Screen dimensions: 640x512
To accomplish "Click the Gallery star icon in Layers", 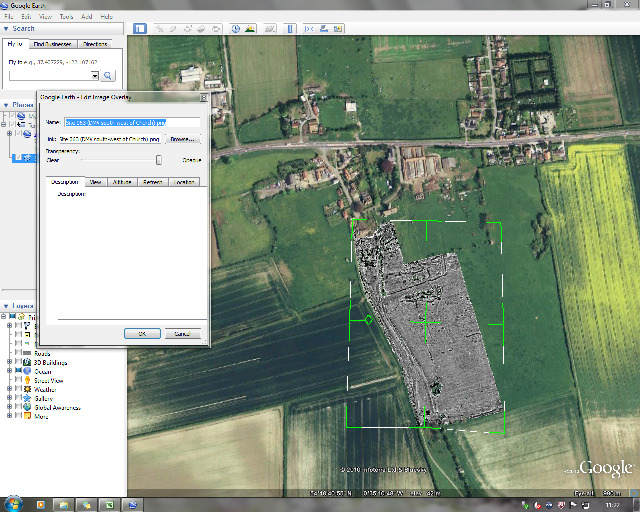I will tap(27, 398).
